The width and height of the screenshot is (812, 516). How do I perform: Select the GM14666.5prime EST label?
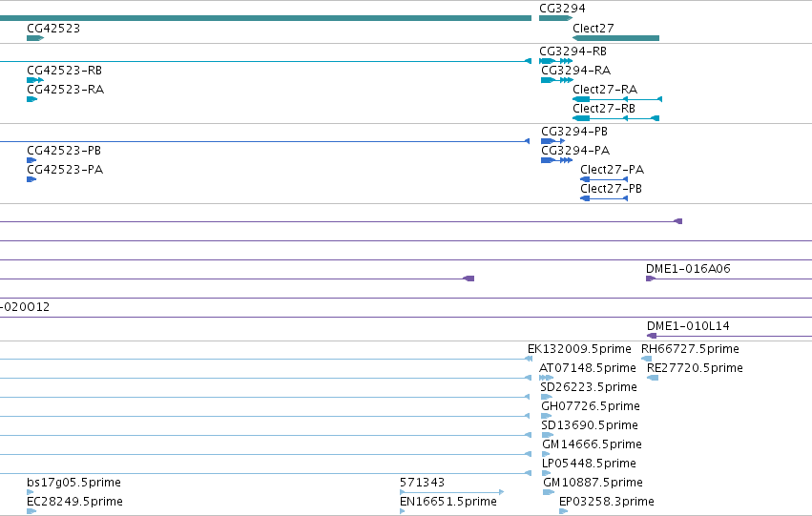pos(592,444)
